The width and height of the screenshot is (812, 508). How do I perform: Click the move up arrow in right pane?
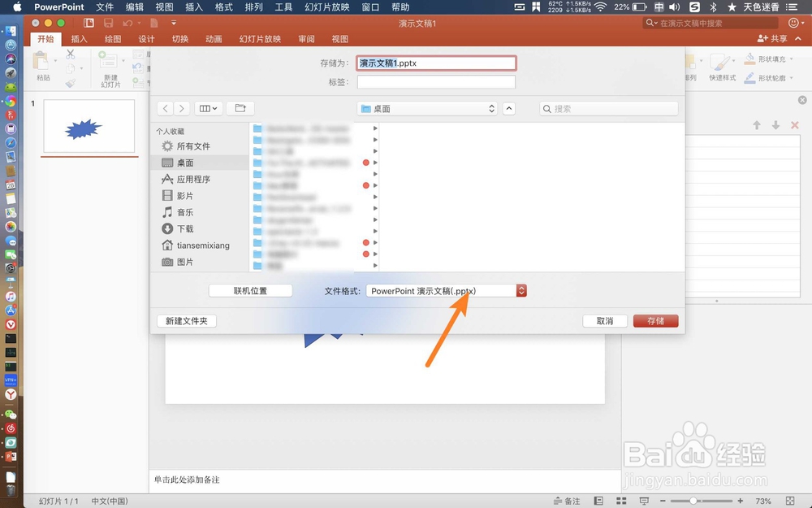click(757, 125)
